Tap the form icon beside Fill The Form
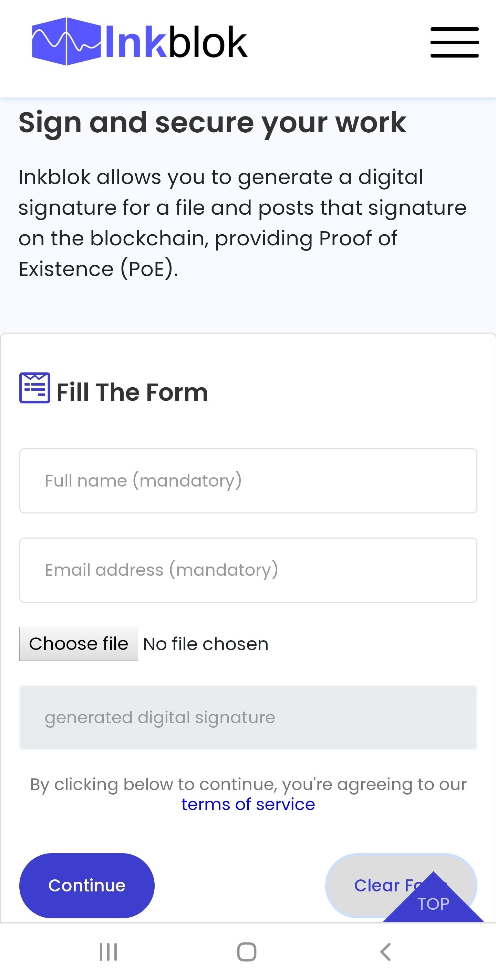The image size is (496, 980). pyautogui.click(x=34, y=388)
